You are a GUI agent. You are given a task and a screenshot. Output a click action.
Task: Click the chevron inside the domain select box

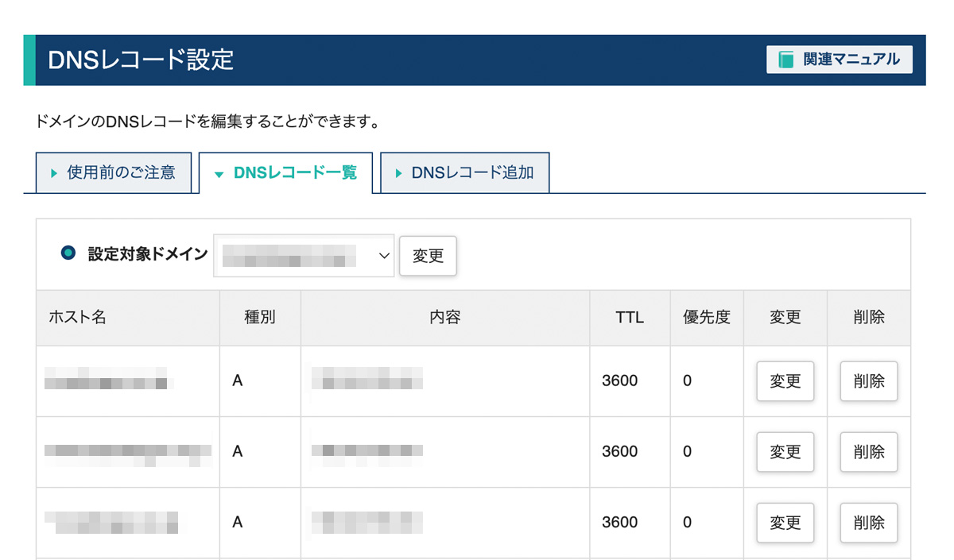click(x=384, y=256)
